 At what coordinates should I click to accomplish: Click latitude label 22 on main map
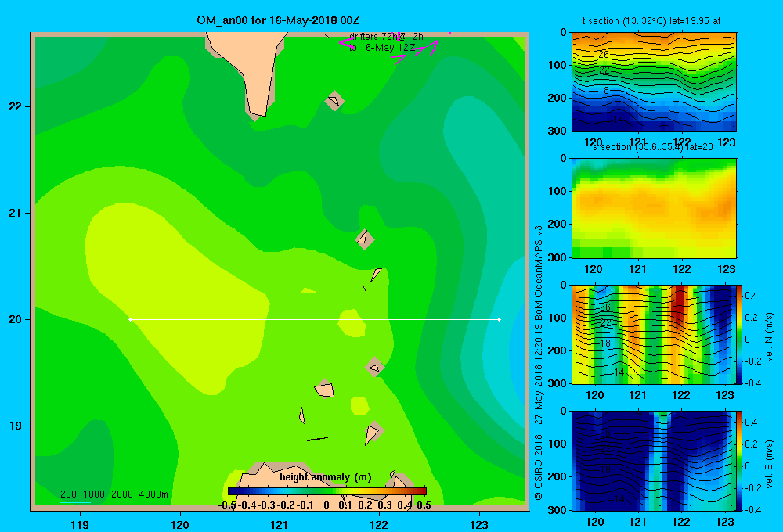pyautogui.click(x=16, y=107)
